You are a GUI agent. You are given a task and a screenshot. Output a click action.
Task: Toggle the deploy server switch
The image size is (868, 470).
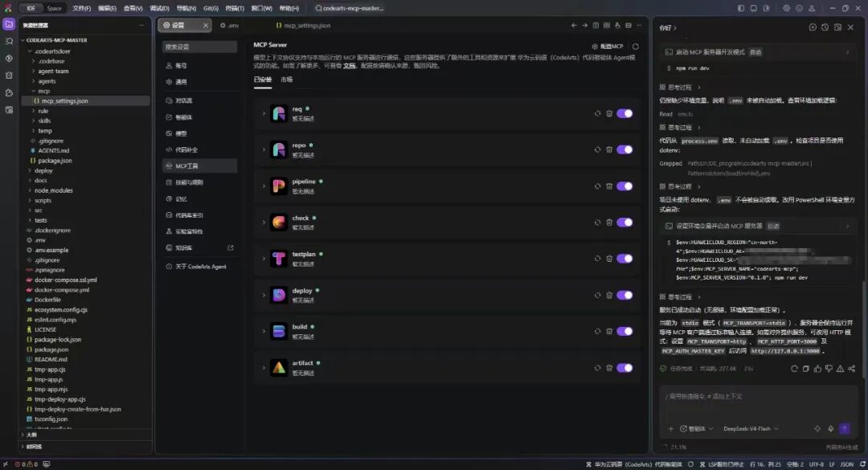624,295
